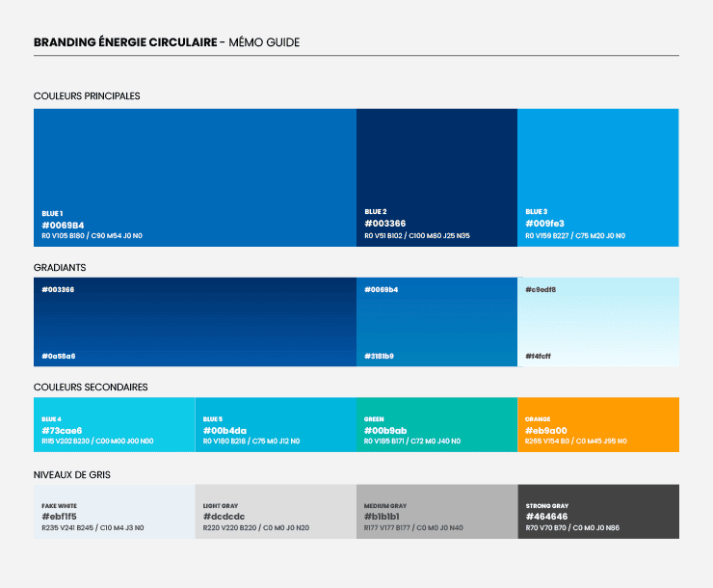This screenshot has width=713, height=588.
Task: Select 'R235 V241 B245 / C10 M4 J3 N0' text
Action: 92,528
